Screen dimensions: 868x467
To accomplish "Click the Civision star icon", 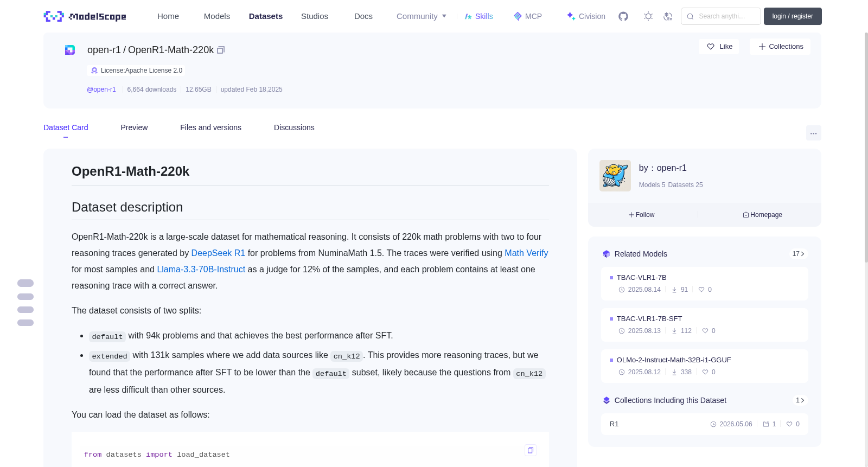I will (571, 16).
